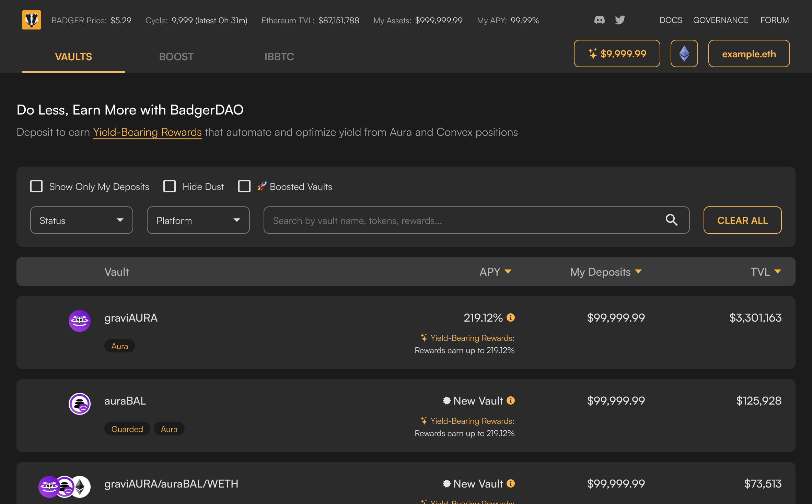Click the New Vault info icon on auraBAL
Viewport: 812px width, 504px height.
click(x=511, y=400)
